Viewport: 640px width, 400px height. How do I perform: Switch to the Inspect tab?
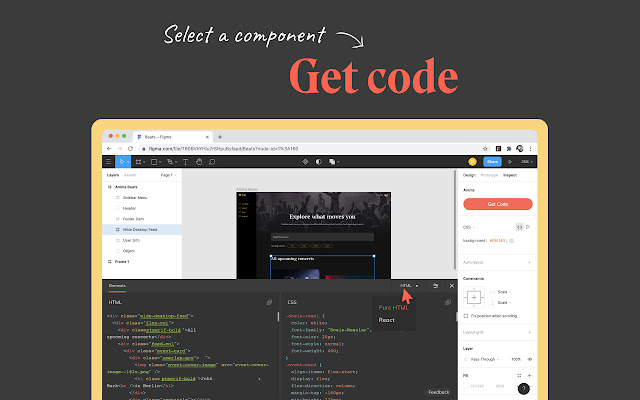tap(510, 175)
